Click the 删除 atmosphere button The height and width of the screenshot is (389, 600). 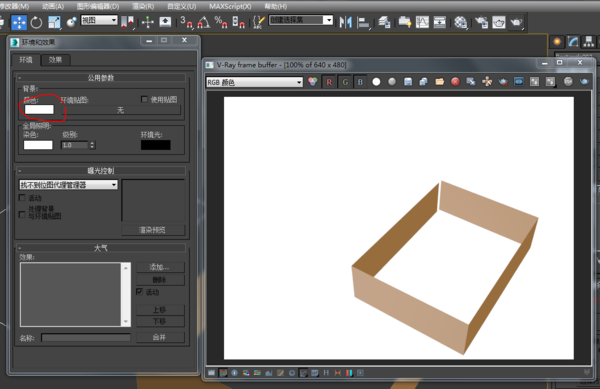(x=160, y=280)
